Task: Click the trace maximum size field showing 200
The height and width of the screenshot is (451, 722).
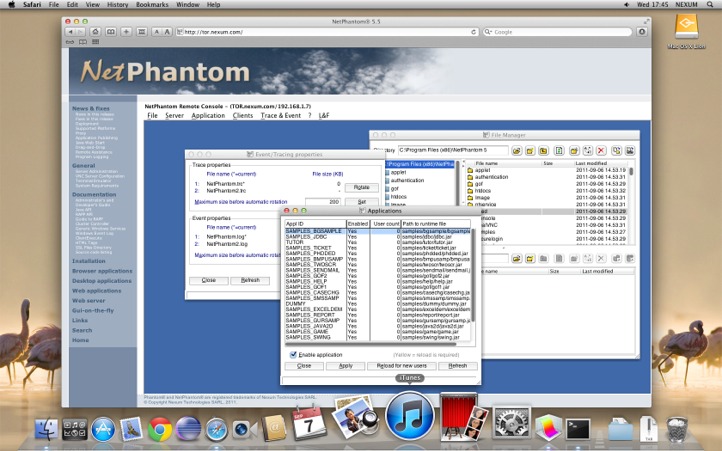Action: [x=323, y=202]
